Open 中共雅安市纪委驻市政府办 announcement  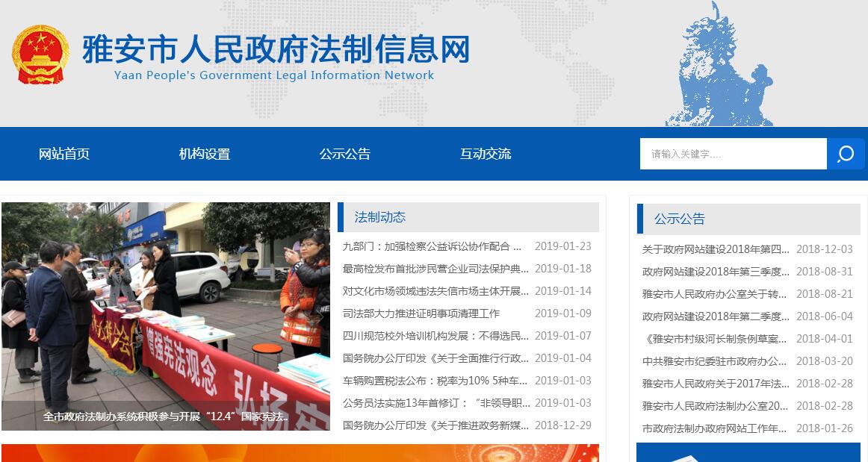715,361
